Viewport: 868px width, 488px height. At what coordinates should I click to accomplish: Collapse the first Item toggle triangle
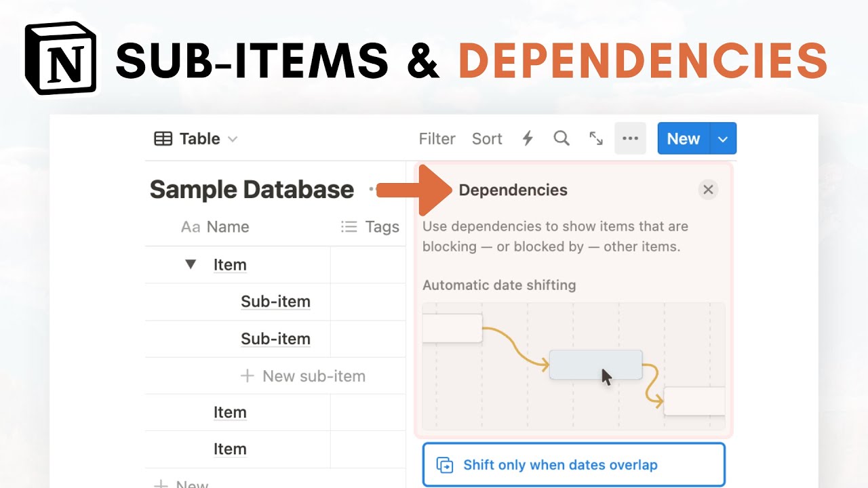coord(191,264)
